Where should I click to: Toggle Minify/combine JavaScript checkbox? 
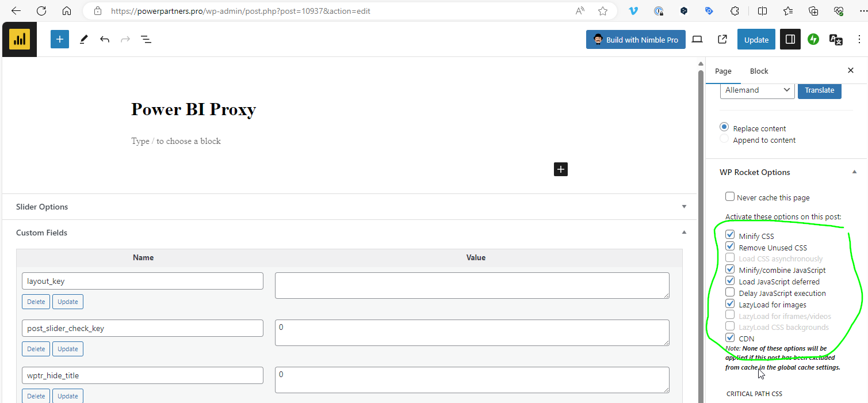click(x=730, y=269)
